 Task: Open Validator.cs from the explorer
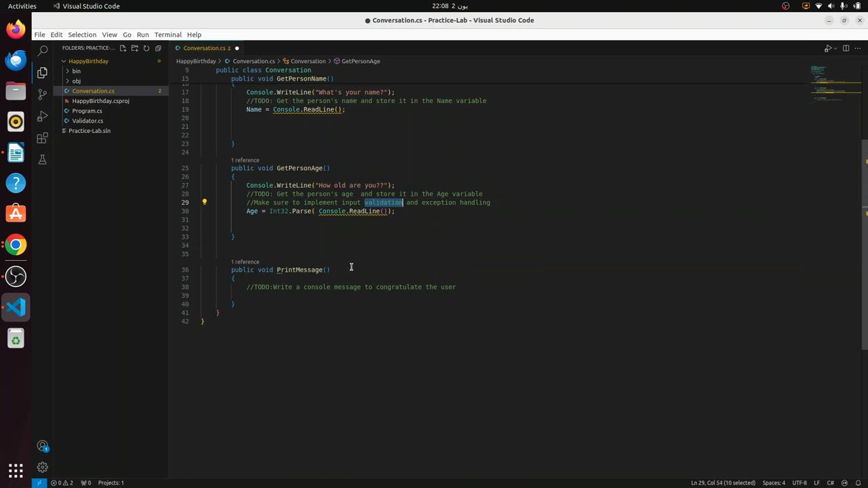coord(87,121)
